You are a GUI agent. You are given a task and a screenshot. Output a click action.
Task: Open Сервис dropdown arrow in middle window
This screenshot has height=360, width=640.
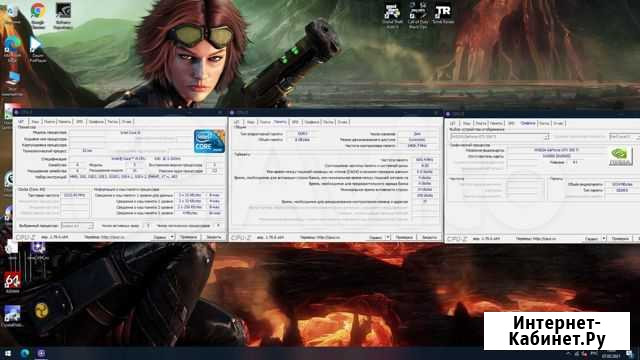coord(388,237)
